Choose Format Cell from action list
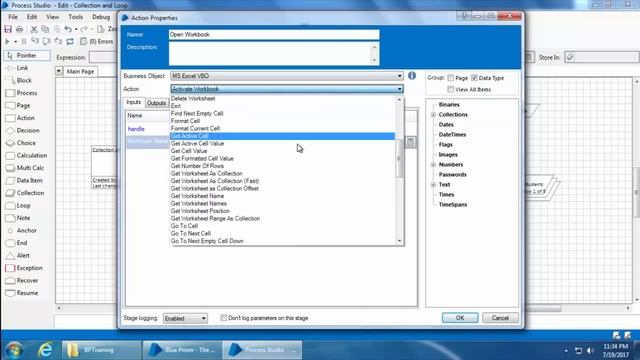640x360 pixels. tap(282, 121)
